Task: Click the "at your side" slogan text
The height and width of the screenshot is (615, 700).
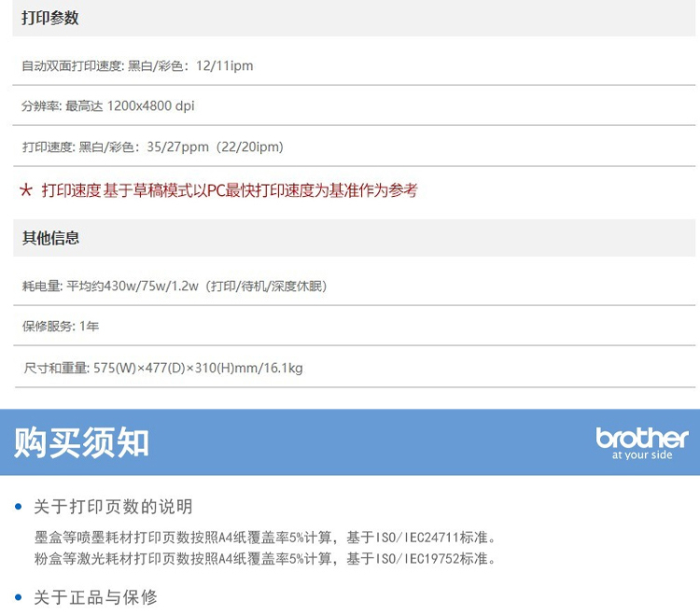Action: click(x=642, y=455)
